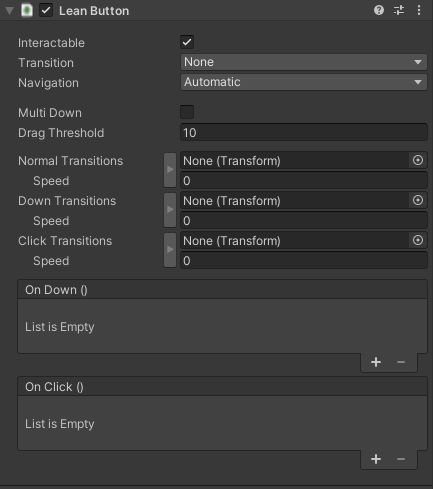This screenshot has height=489, width=433.
Task: Uncheck the Interactable checkbox
Action: click(x=187, y=42)
